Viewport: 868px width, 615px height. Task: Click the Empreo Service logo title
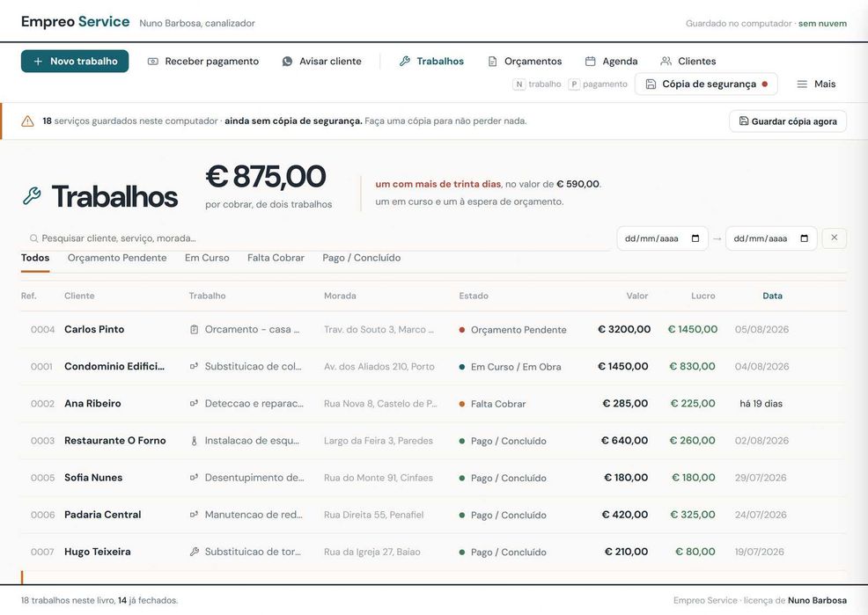point(76,22)
